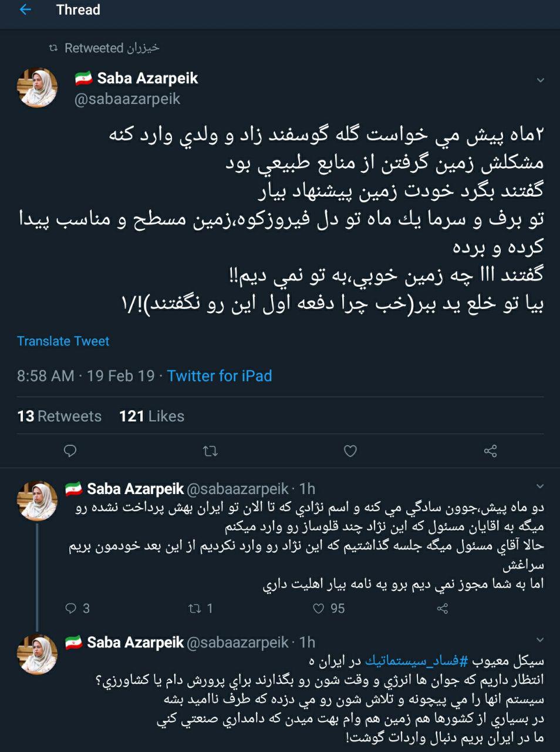The height and width of the screenshot is (752, 560).
Task: Open avatar on the last thread reply
Action: (x=38, y=654)
